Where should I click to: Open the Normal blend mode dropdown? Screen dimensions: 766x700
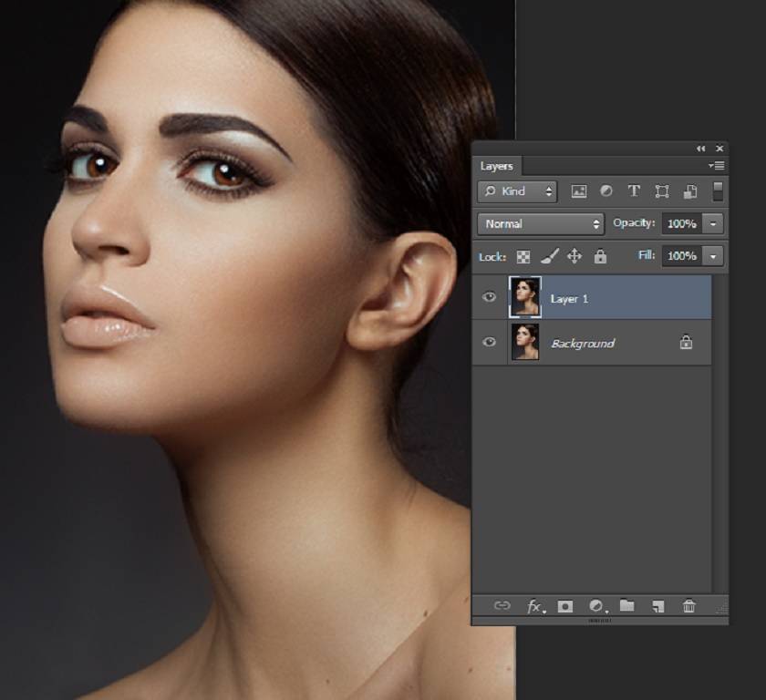542,223
